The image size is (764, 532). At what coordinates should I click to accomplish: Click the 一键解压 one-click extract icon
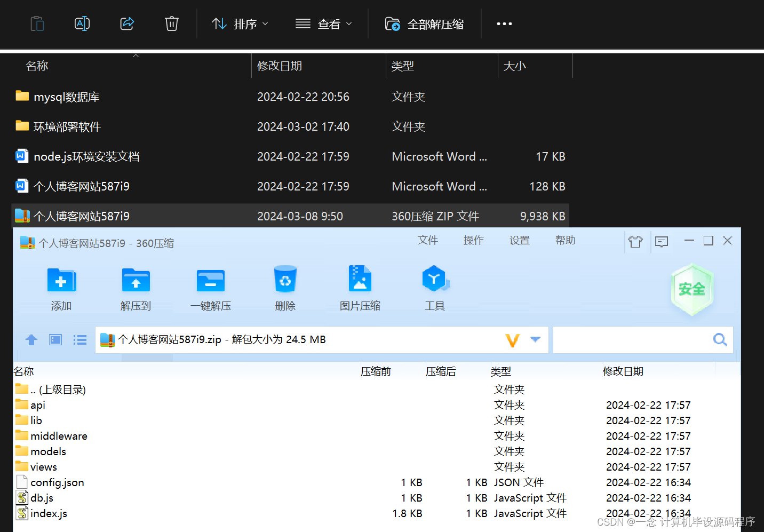(210, 288)
